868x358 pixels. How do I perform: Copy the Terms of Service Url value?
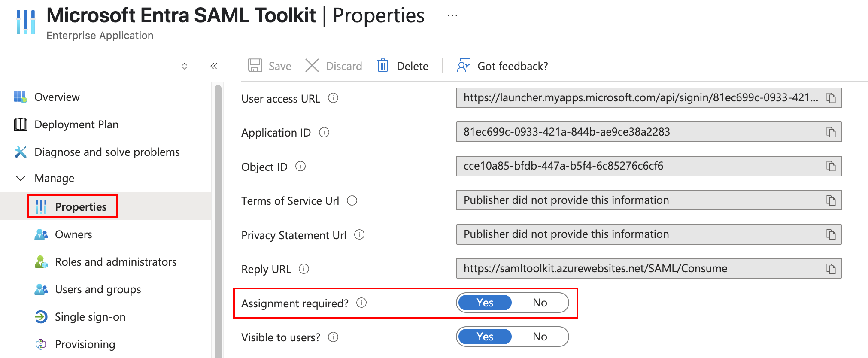coord(831,200)
